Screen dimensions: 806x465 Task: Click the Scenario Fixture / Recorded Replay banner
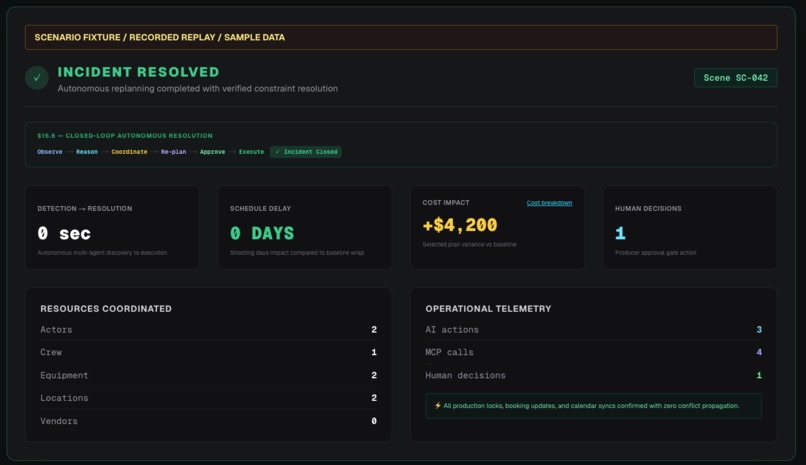pos(401,38)
